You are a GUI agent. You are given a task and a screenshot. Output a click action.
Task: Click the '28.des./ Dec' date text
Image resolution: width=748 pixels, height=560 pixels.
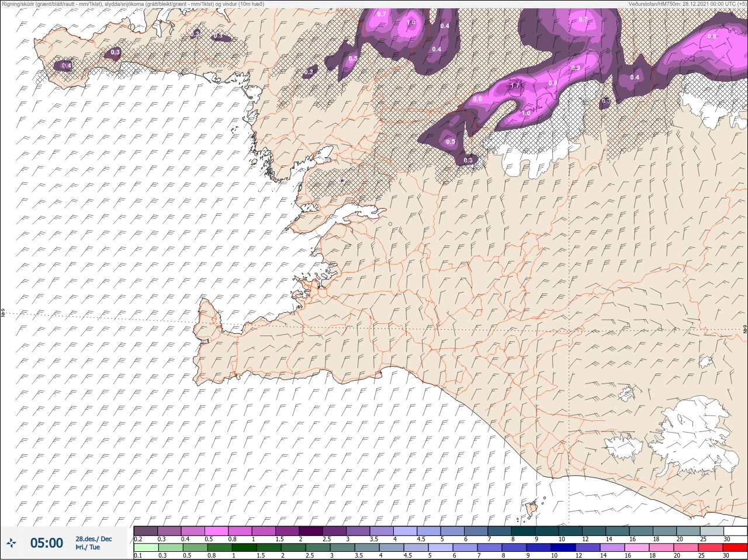coord(93,539)
